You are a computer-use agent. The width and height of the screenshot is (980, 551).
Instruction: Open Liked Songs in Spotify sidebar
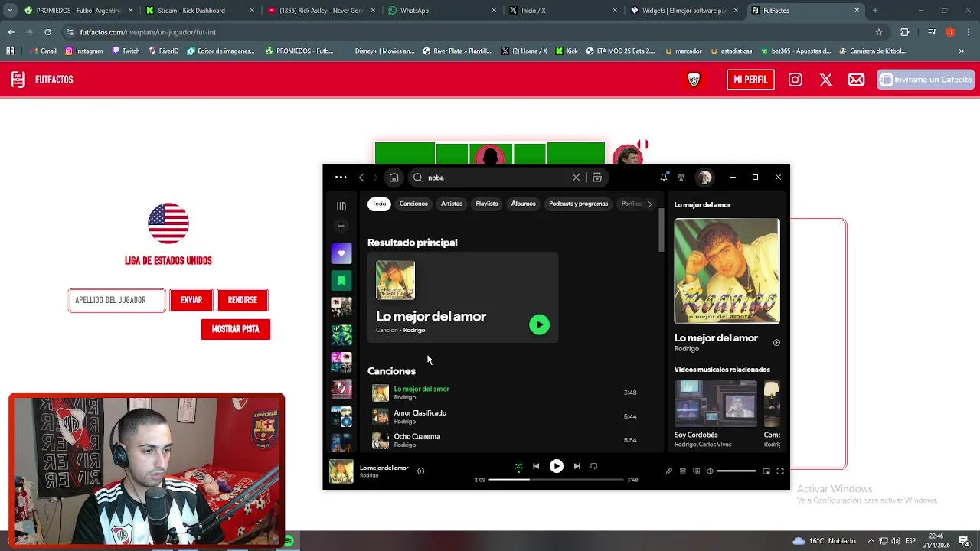tap(341, 253)
